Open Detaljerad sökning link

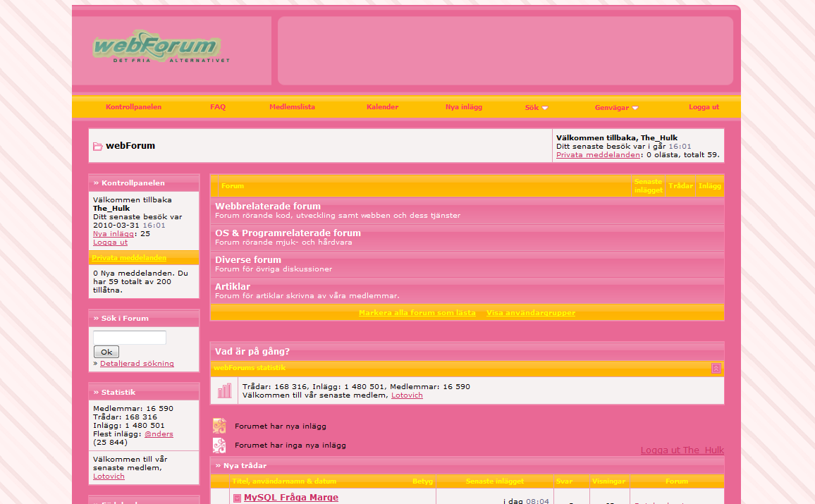point(137,364)
